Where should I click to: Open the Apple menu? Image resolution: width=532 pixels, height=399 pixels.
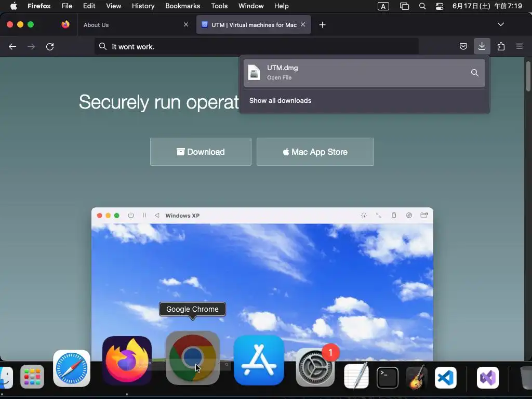14,6
